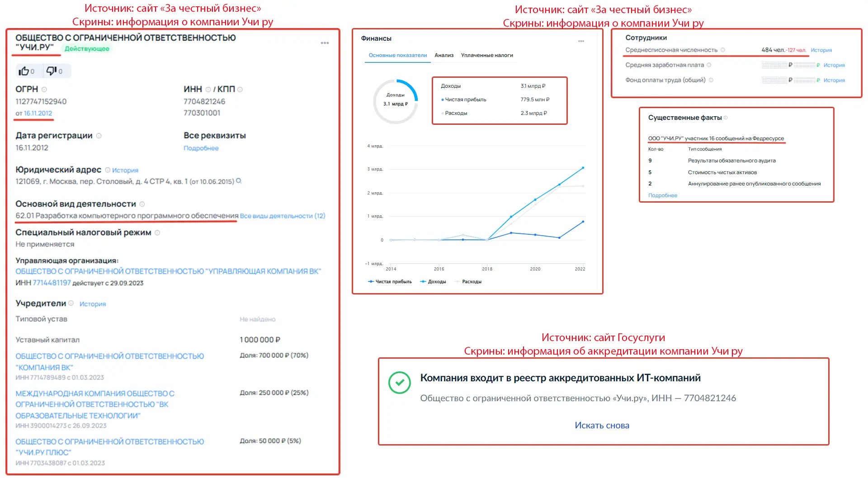This screenshot has height=479, width=868.
Task: Click the share text Доля: 50 000 ₽ (5%)
Action: tap(270, 441)
